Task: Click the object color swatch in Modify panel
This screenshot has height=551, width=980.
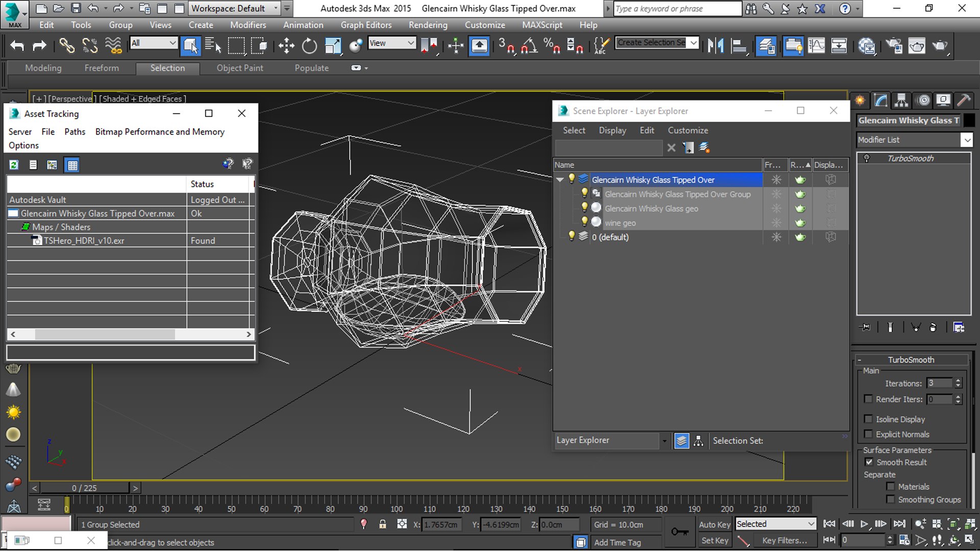Action: pos(969,120)
